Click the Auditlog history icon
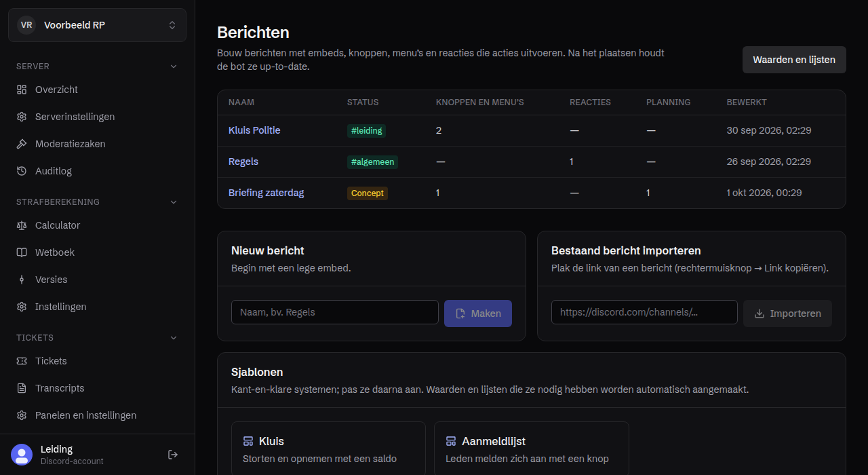This screenshot has width=868, height=475. [22, 171]
